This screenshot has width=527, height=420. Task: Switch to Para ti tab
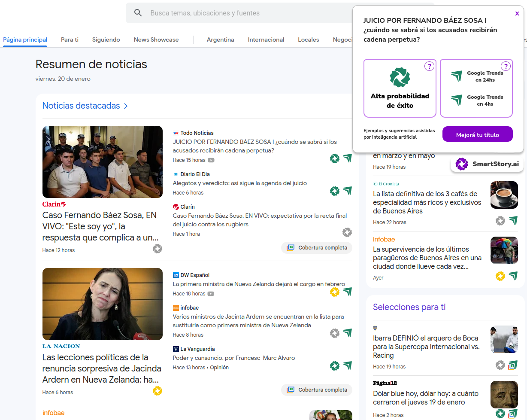70,40
